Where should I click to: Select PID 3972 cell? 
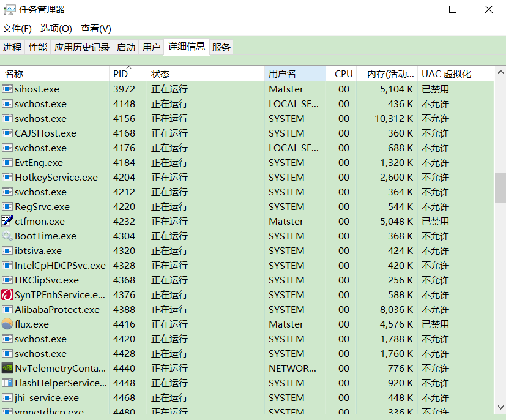tap(124, 89)
